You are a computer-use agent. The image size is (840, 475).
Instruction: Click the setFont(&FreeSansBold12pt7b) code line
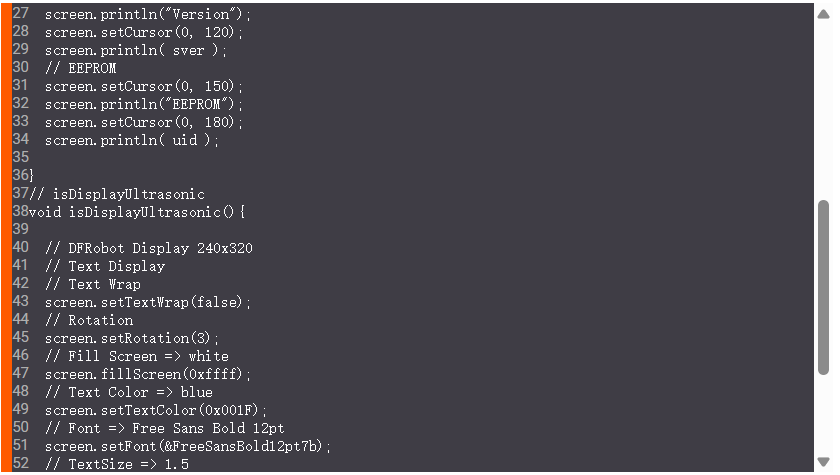pos(187,446)
